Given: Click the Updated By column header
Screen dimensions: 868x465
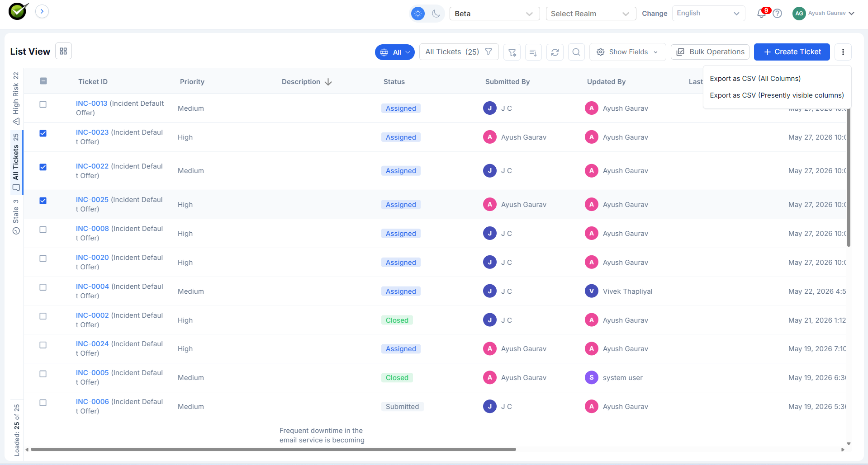Looking at the screenshot, I should point(606,82).
